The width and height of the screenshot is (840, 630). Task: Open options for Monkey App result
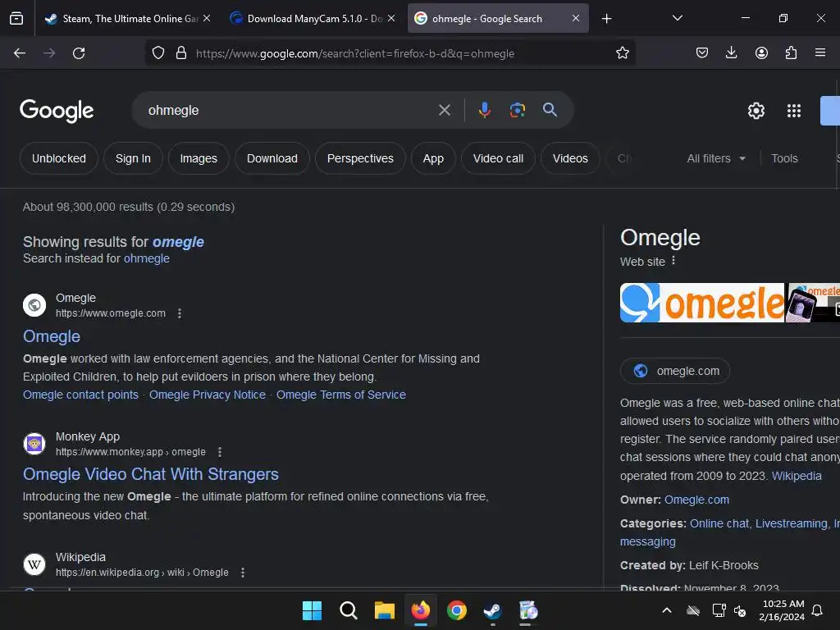(220, 452)
